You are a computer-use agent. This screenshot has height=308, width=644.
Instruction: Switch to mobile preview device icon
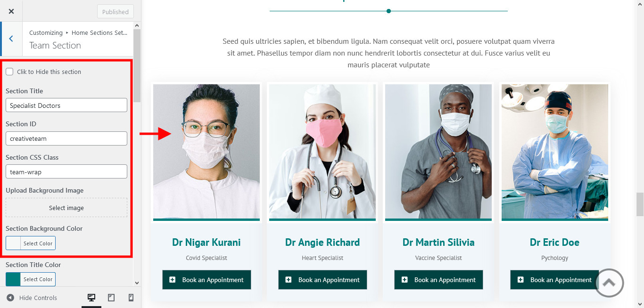click(x=131, y=298)
